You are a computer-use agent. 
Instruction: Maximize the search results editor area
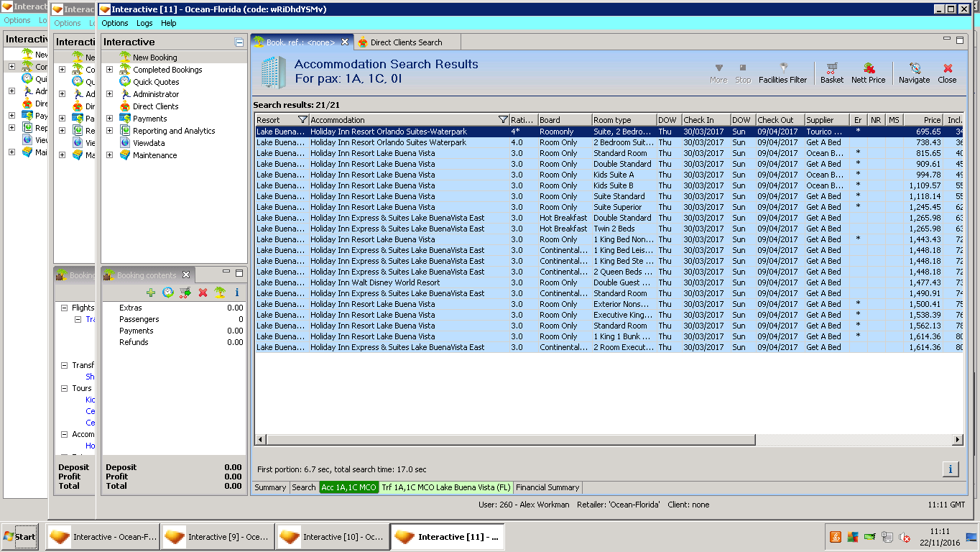click(x=959, y=40)
